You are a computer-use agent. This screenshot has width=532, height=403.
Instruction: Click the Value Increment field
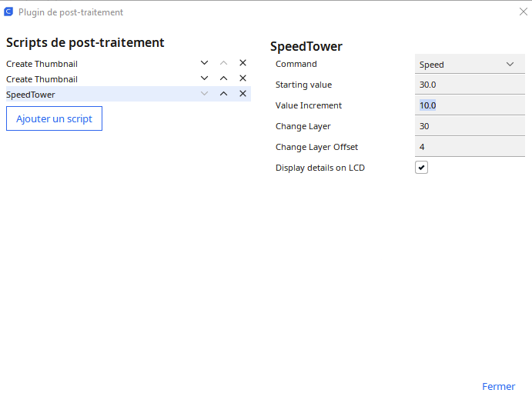click(x=470, y=105)
